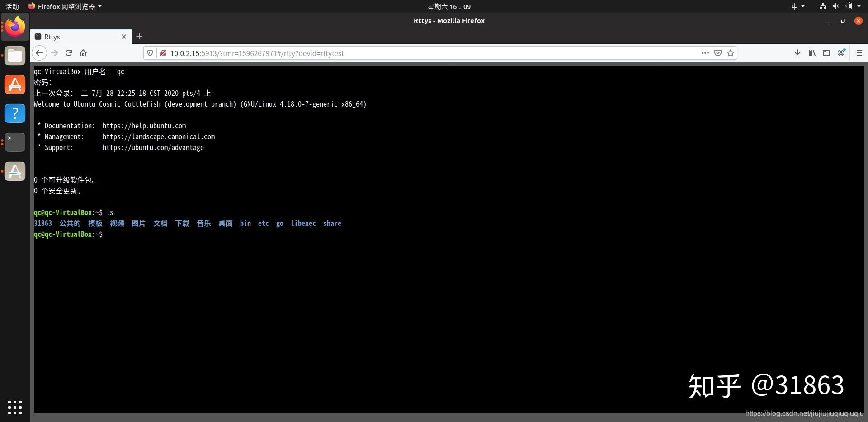Open Firefox account menu
868x422 pixels.
pyautogui.click(x=841, y=53)
